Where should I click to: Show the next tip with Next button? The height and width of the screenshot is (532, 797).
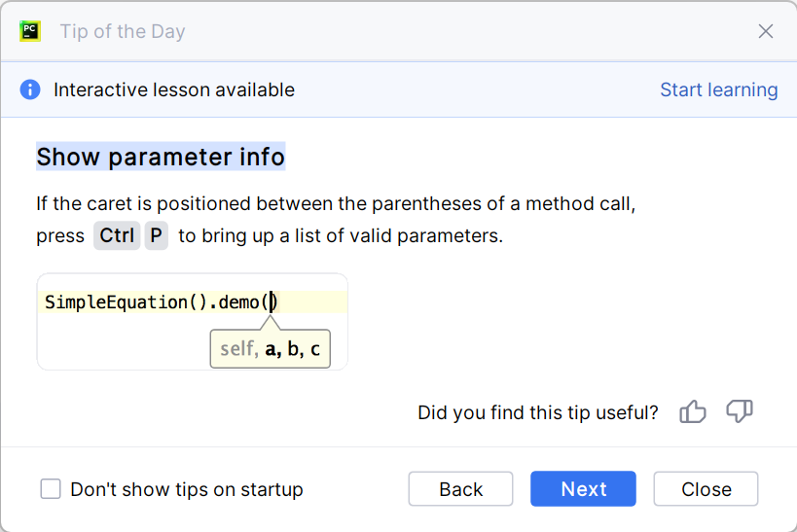coord(583,489)
